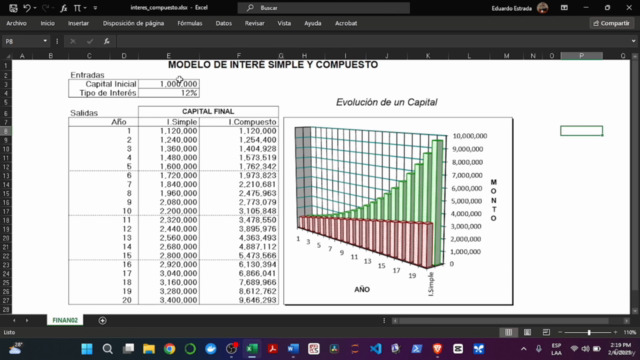Image resolution: width=640 pixels, height=360 pixels.
Task: Click the Pi equation icon in title bar
Action: click(77, 8)
